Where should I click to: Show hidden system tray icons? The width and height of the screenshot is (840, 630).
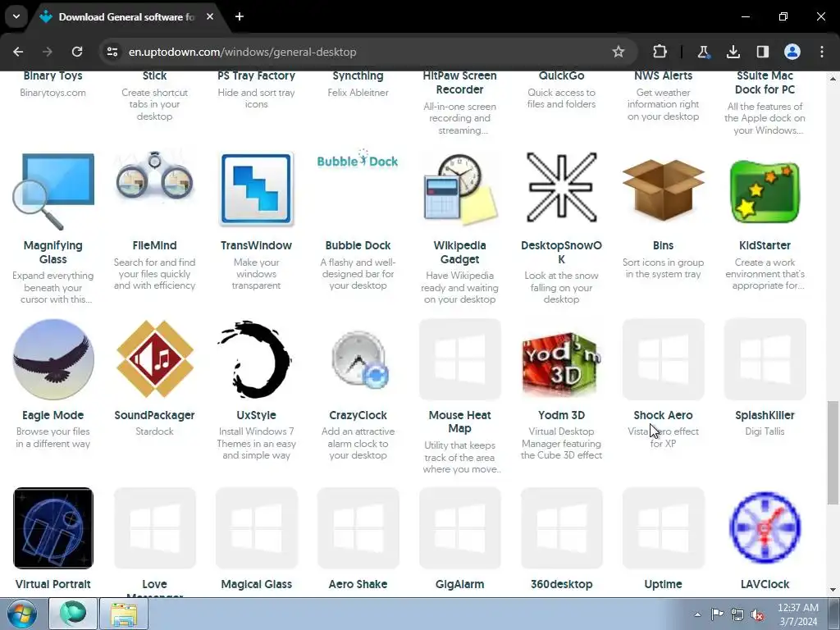697,614
